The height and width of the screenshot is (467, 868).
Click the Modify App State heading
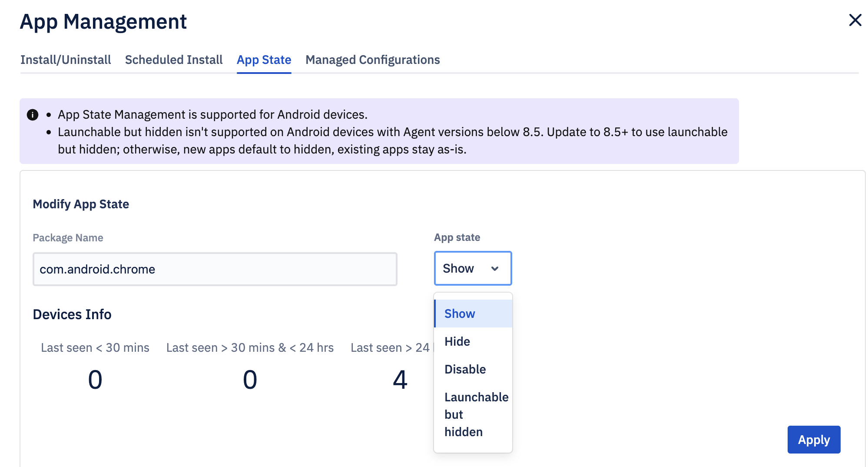[81, 203]
